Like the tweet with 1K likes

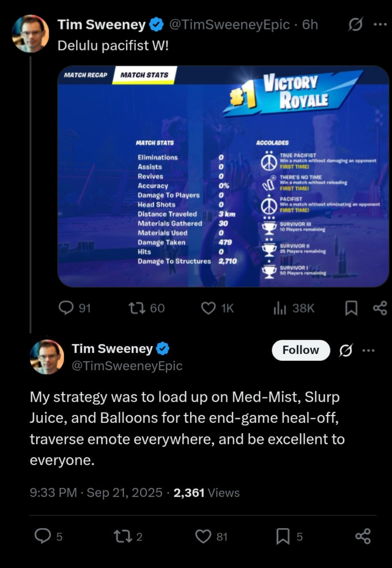[218, 308]
